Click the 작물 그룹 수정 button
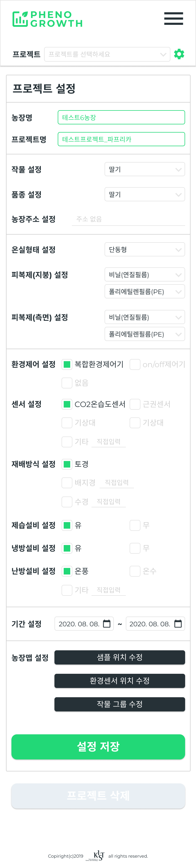This screenshot has width=196, height=868. coord(120,704)
